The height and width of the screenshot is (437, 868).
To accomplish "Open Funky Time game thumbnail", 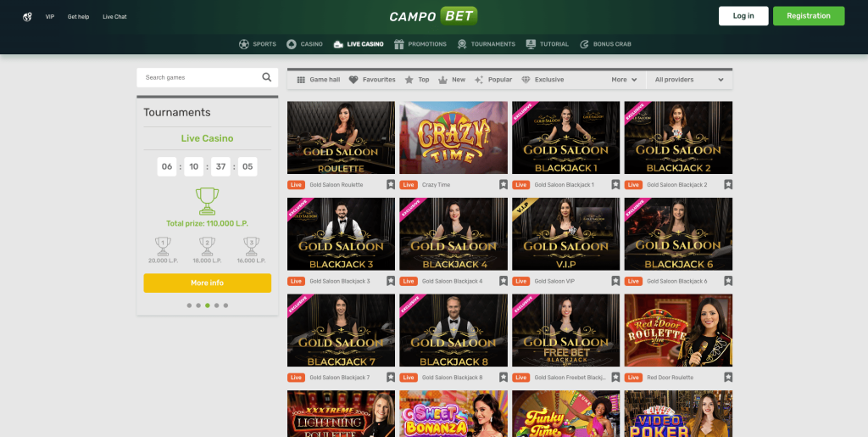I will [565, 414].
